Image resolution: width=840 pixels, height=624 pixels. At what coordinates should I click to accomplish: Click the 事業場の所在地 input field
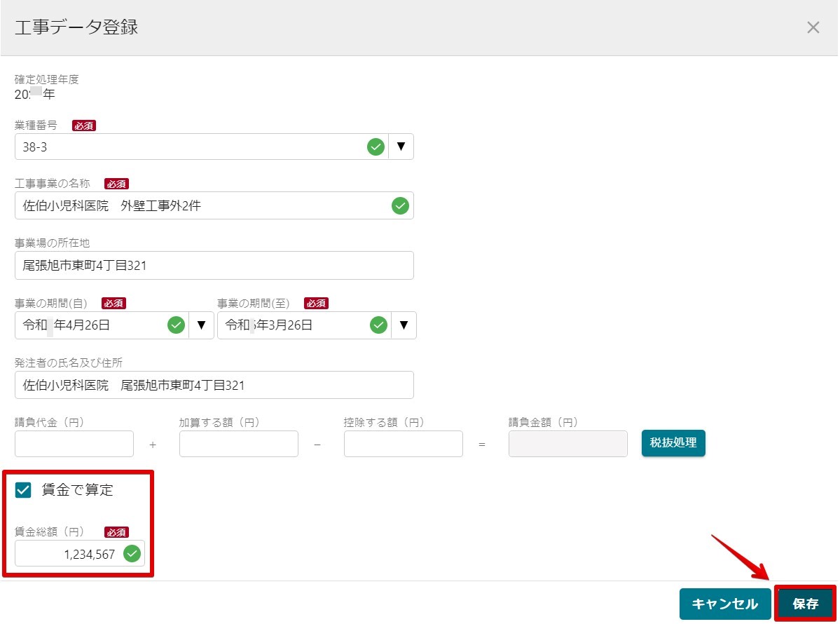click(214, 265)
